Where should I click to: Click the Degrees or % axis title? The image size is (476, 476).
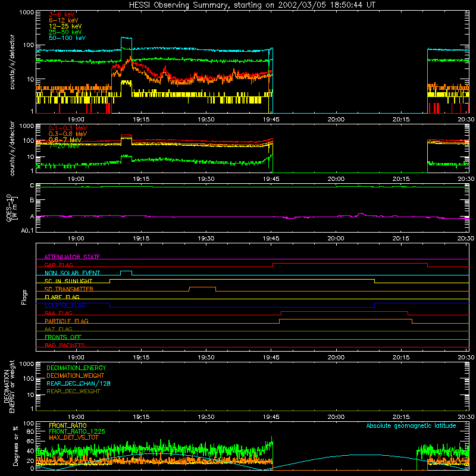(x=15, y=446)
